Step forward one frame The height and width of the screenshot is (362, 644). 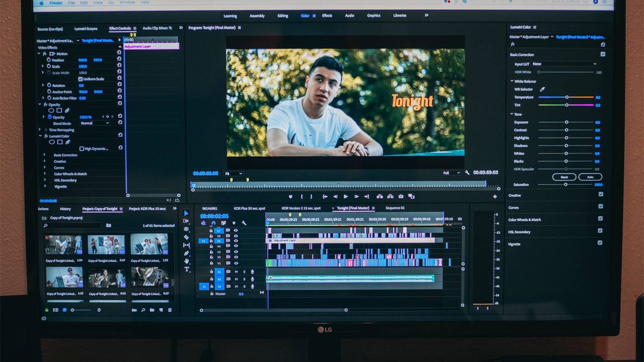[356, 196]
